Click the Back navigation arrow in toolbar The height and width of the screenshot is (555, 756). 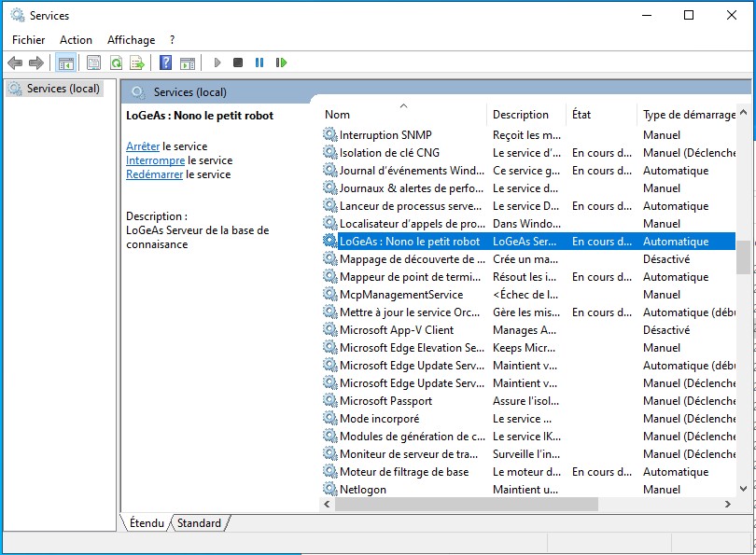(x=15, y=62)
